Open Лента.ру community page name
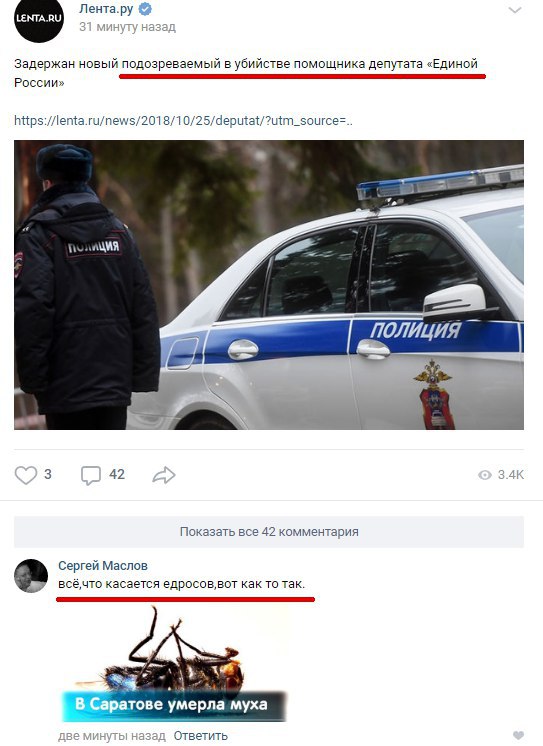 tap(106, 9)
